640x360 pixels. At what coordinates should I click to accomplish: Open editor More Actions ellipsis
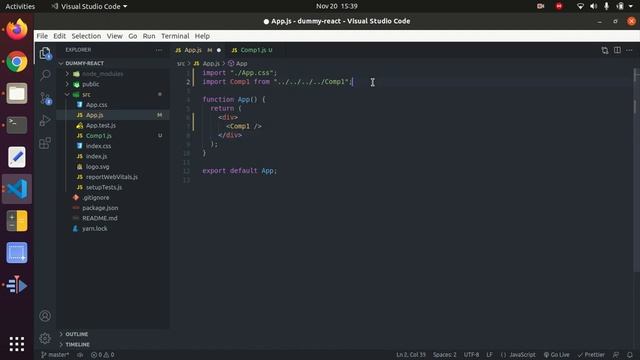(629, 50)
